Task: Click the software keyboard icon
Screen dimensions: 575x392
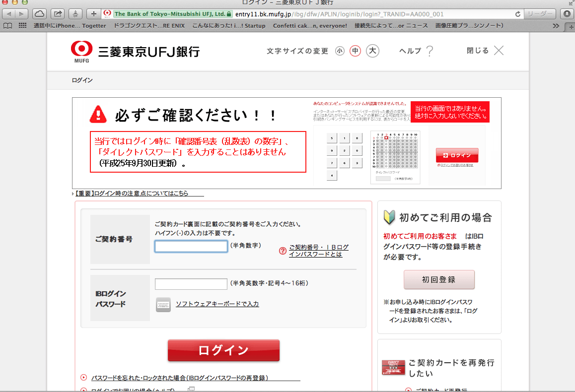Action: tap(163, 304)
